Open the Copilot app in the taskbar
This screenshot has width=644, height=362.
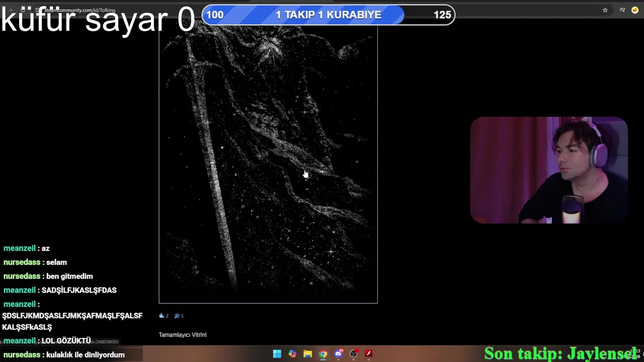[x=292, y=354]
